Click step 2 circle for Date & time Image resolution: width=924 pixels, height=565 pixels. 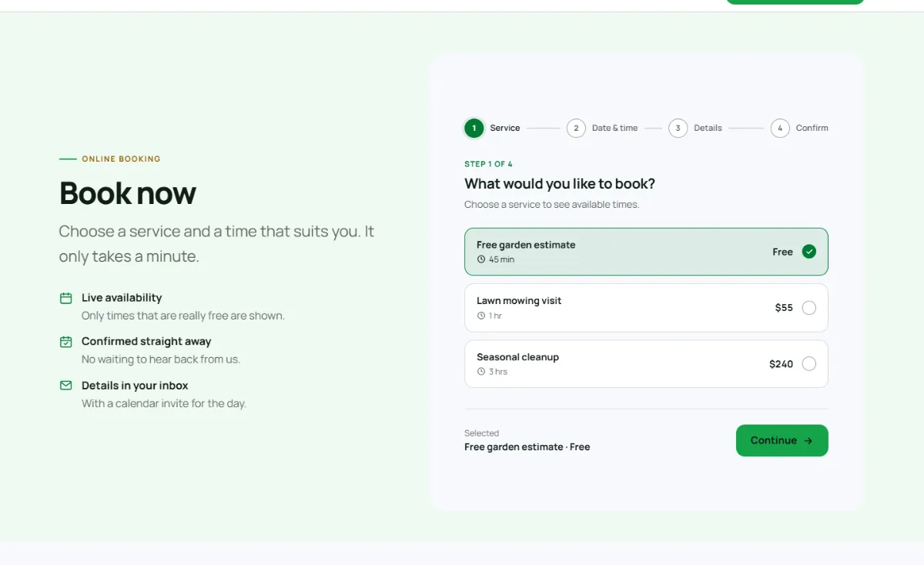click(576, 129)
